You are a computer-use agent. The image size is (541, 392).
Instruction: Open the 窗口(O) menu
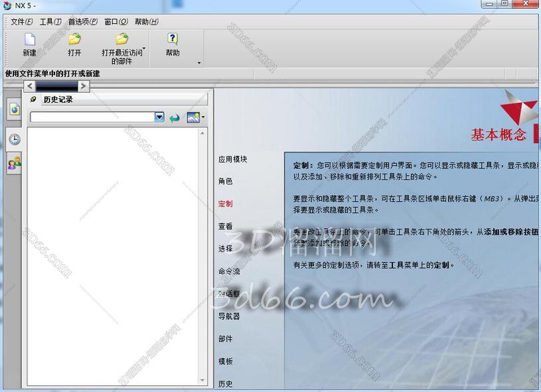[116, 22]
